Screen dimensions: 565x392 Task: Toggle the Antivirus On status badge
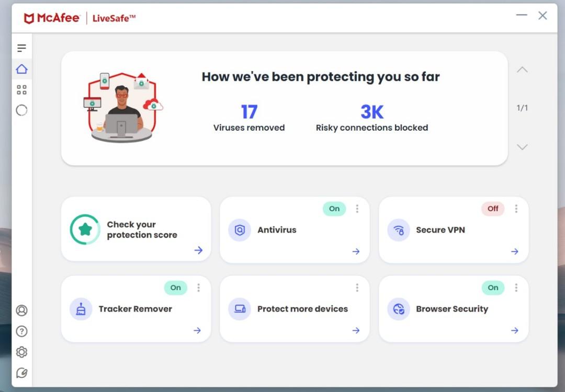(334, 209)
